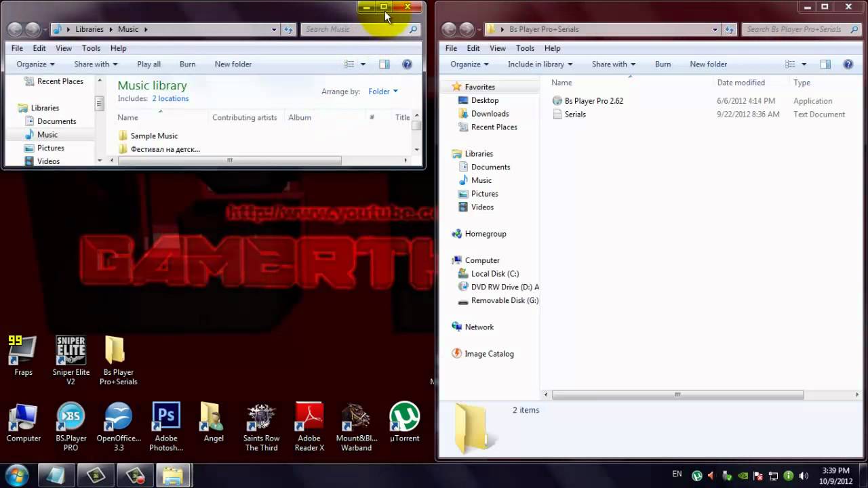Image resolution: width=868 pixels, height=488 pixels.
Task: Select the Computer desktop icon
Action: 23,423
